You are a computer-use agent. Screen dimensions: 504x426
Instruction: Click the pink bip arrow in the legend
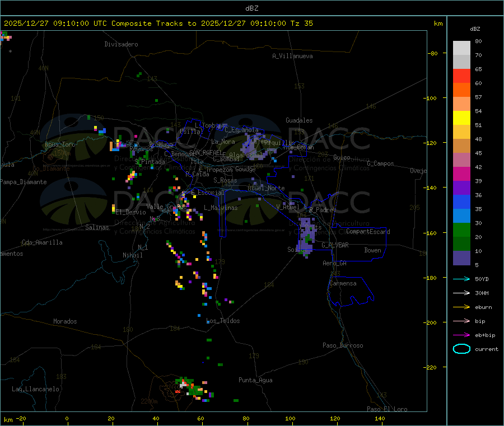click(x=461, y=321)
